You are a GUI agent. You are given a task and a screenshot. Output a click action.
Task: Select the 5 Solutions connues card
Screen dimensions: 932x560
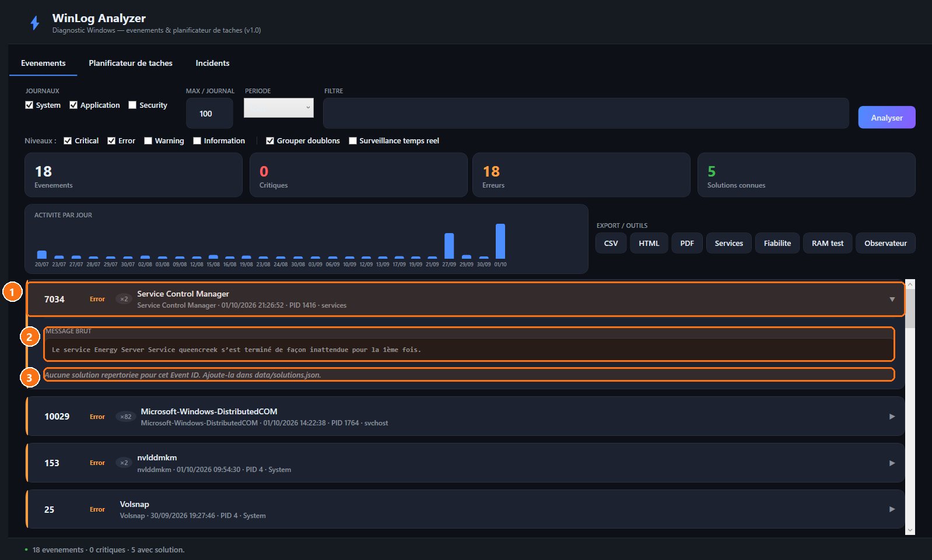(807, 175)
